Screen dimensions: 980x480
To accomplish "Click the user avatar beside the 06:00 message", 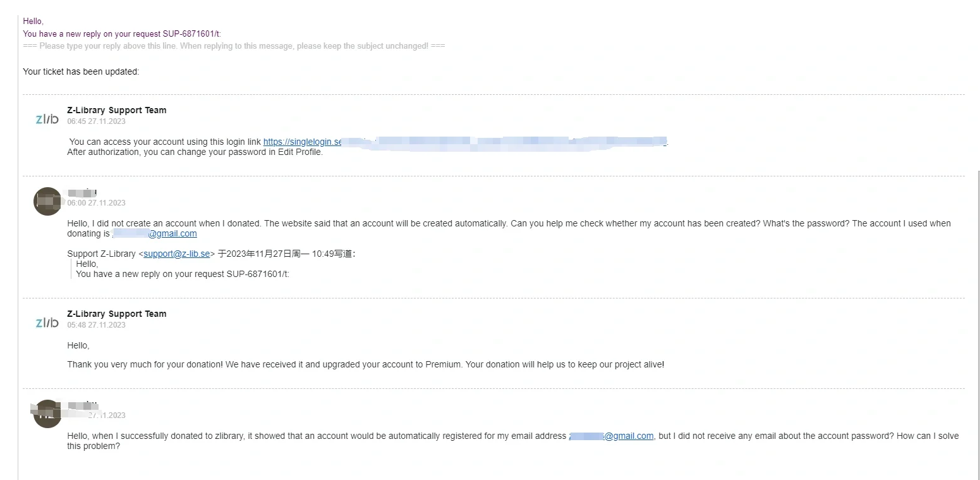I will coord(47,201).
